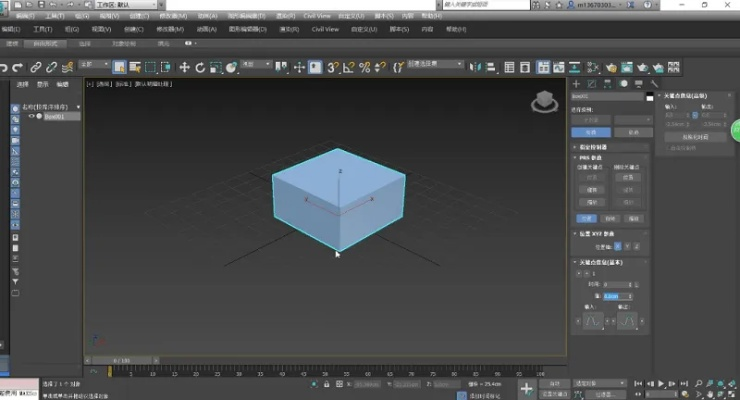Image resolution: width=740 pixels, height=400 pixels.
Task: Open the 编辑(E) Edit menu
Action: pos(11,29)
